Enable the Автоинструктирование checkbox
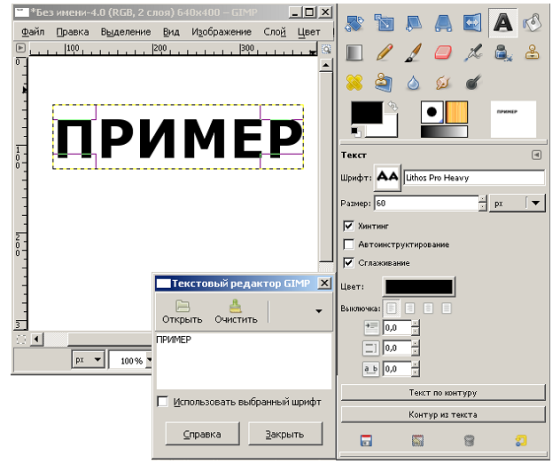Screen dimensions: 560x464 (x=348, y=244)
